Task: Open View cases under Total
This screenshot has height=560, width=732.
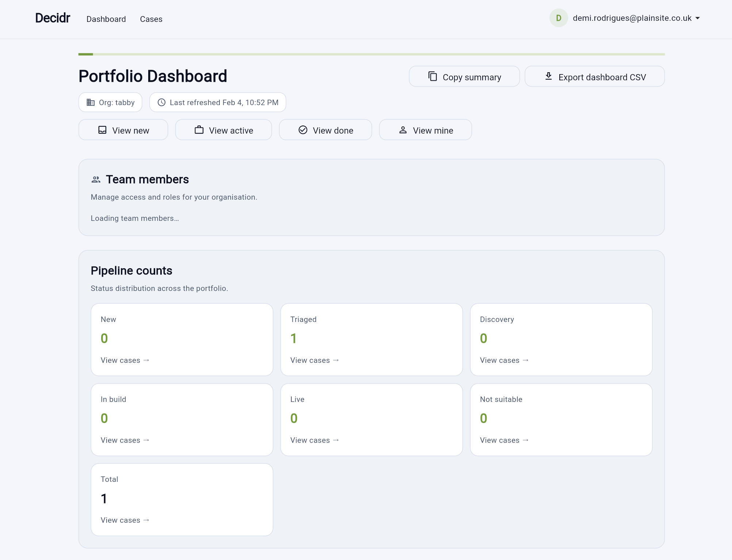Action: 125,520
